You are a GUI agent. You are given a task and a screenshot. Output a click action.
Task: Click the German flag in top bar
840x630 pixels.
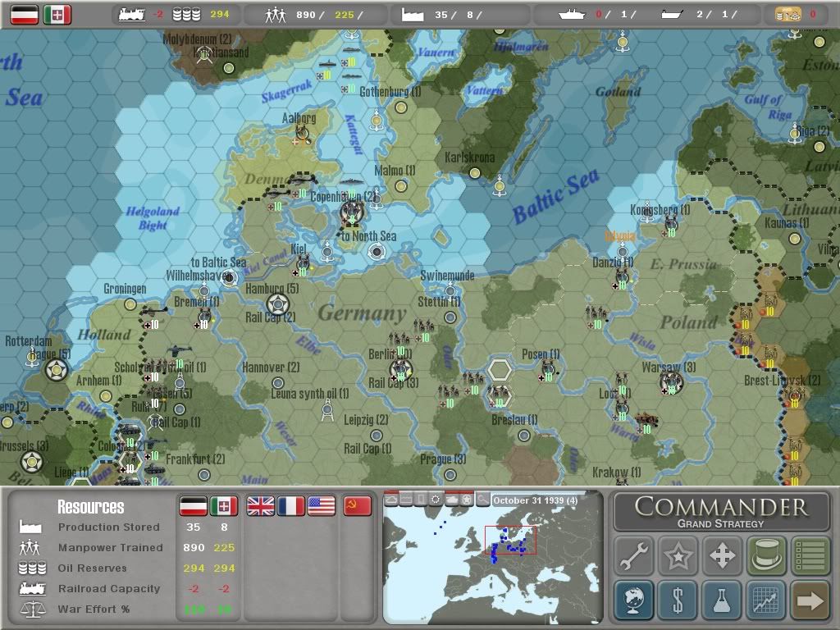click(25, 15)
